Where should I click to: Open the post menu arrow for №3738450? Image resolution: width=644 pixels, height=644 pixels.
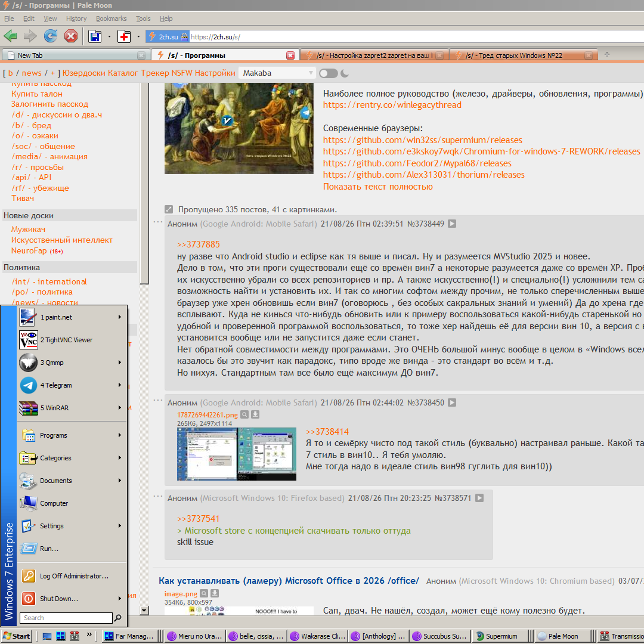point(452,402)
